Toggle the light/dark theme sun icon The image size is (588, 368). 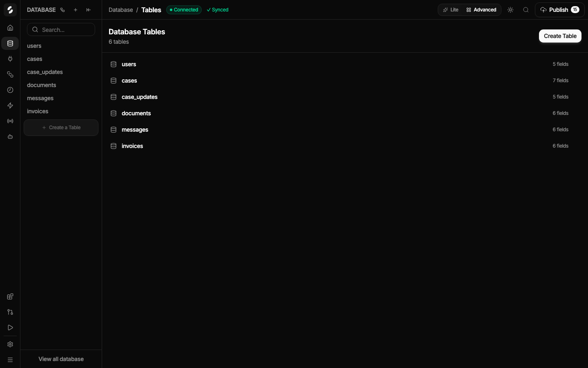click(510, 10)
